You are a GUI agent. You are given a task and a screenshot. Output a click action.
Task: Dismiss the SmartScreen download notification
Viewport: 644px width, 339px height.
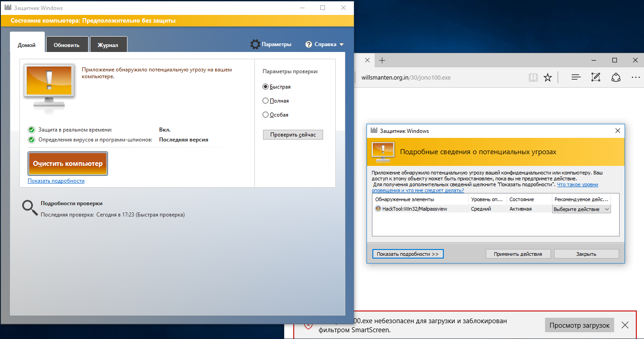coord(625,325)
